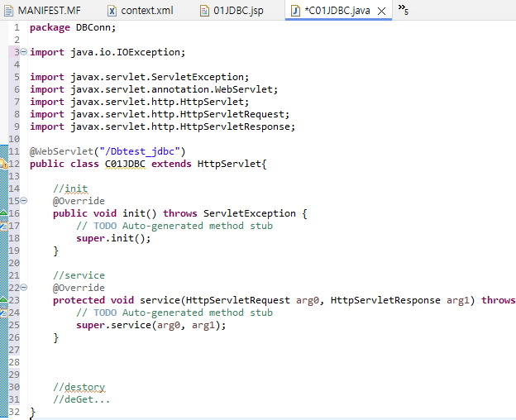Collapse the service method fold at line 22

(24, 288)
